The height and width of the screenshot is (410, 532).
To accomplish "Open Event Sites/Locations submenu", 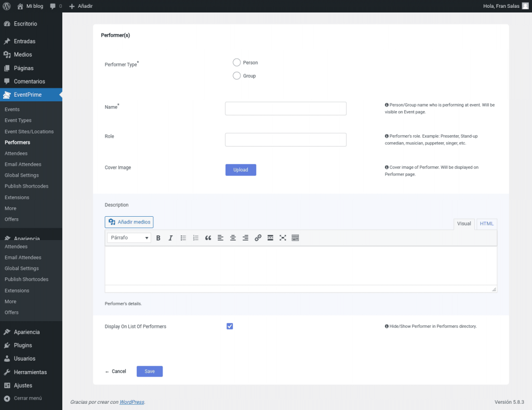I will coord(29,131).
